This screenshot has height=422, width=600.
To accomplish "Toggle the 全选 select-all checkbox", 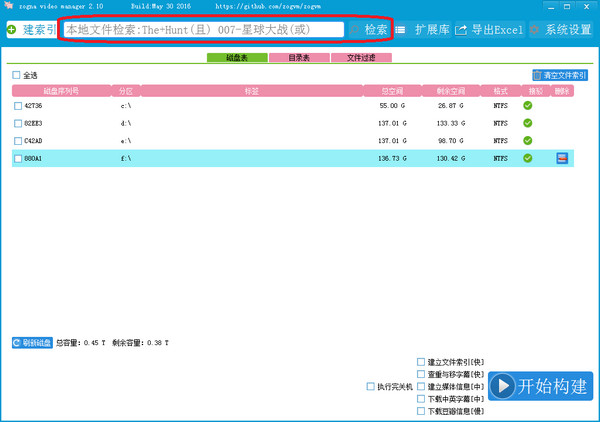I will click(x=16, y=75).
